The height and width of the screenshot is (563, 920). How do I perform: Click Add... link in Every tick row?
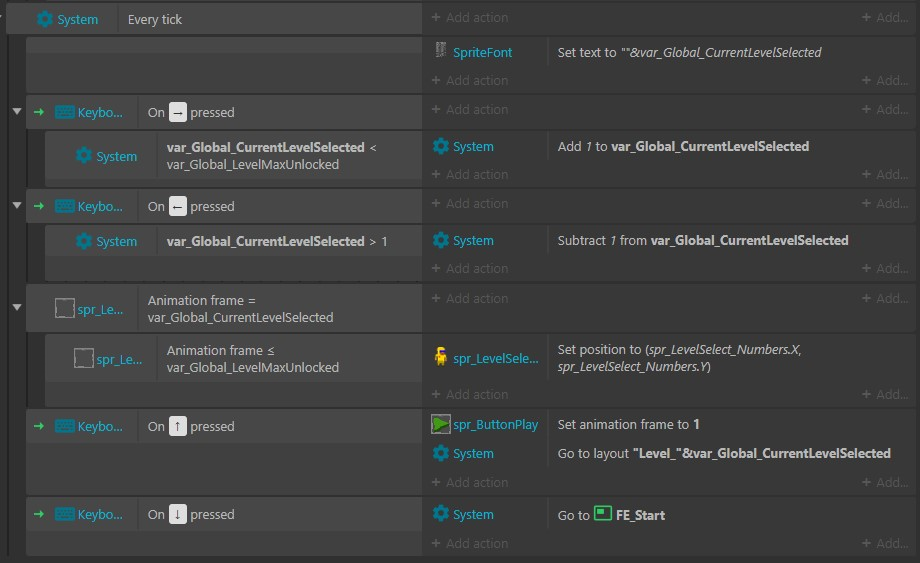coord(885,18)
